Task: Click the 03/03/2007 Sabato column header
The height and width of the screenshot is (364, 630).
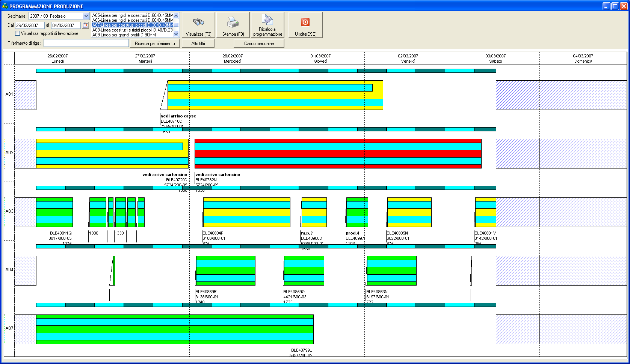Action: point(496,59)
